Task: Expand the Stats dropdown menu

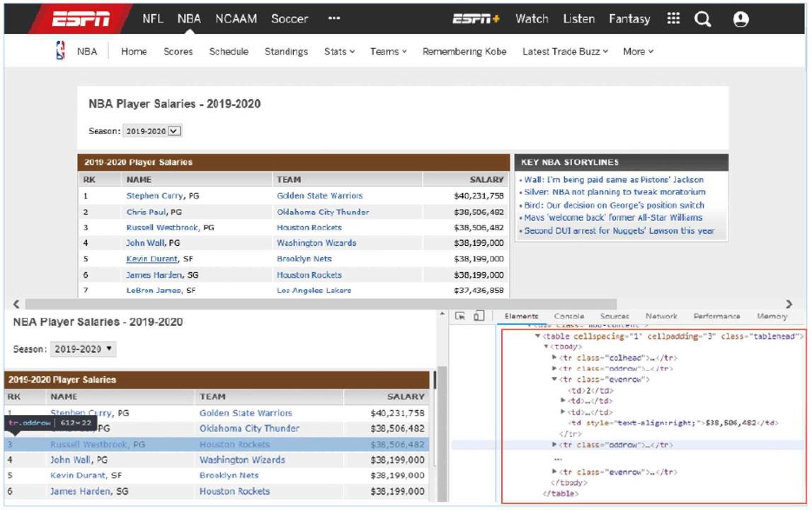Action: 339,52
